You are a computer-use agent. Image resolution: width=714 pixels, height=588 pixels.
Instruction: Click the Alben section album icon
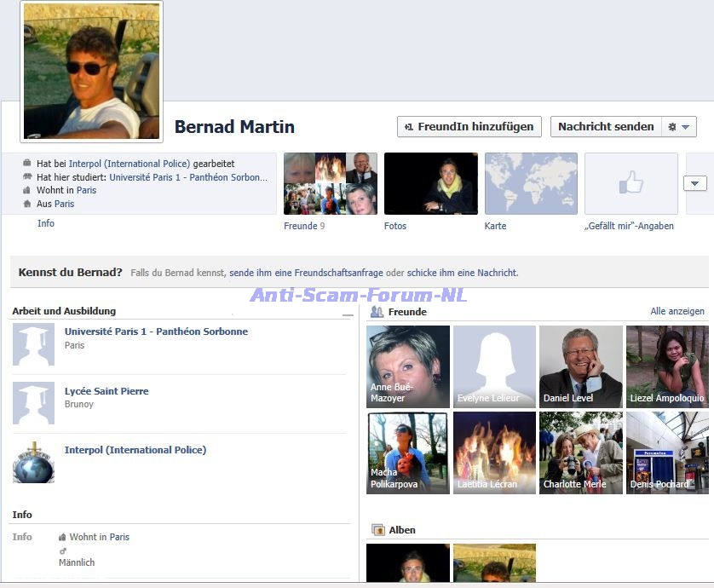pyautogui.click(x=378, y=530)
